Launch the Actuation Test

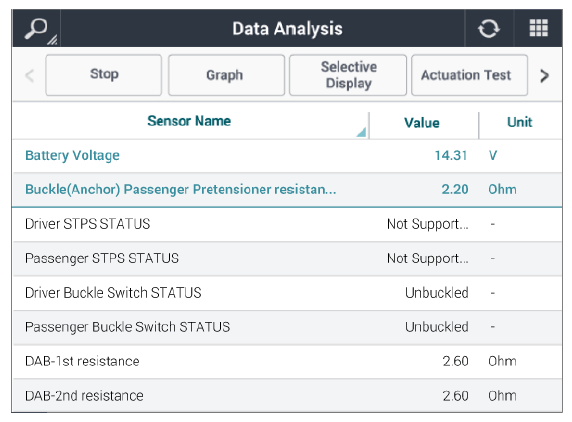click(x=469, y=75)
